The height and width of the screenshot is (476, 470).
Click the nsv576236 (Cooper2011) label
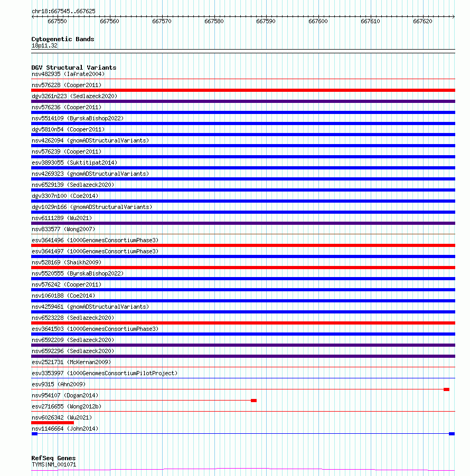67,107
